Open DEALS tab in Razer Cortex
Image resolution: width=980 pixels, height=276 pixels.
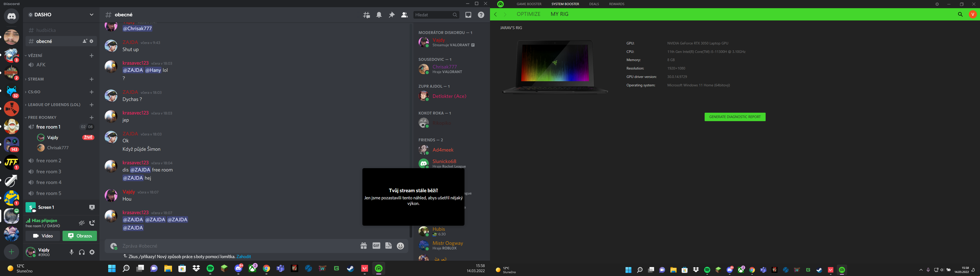pos(594,4)
